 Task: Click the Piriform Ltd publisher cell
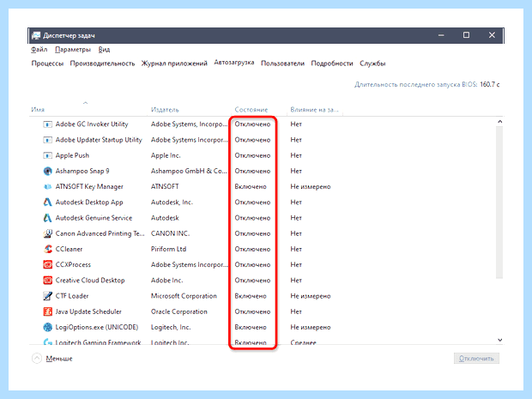(169, 249)
